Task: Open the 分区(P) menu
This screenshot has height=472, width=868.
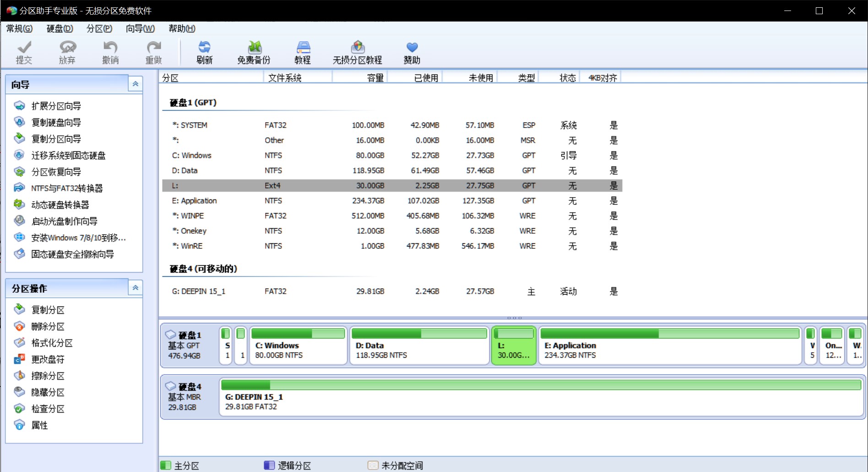Action: tap(99, 29)
